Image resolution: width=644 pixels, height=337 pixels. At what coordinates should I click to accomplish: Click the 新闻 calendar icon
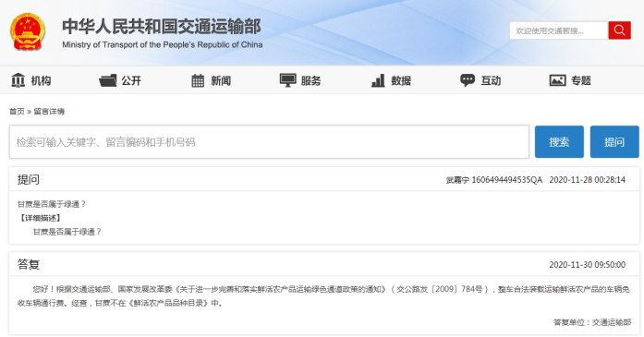(198, 80)
